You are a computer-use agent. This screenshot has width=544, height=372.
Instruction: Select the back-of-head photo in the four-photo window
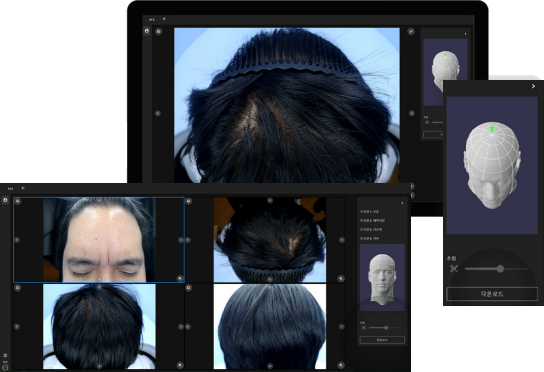click(x=270, y=327)
